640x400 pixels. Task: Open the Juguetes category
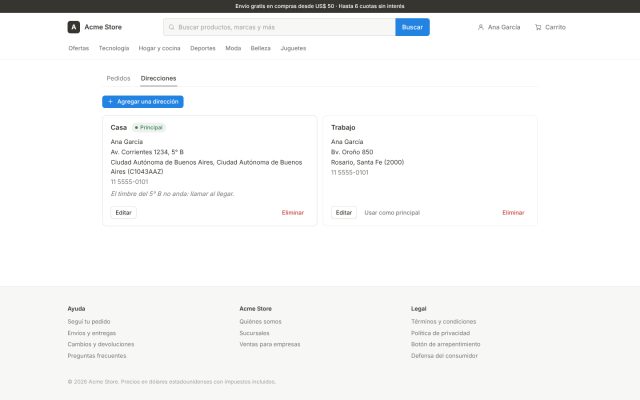pyautogui.click(x=293, y=48)
